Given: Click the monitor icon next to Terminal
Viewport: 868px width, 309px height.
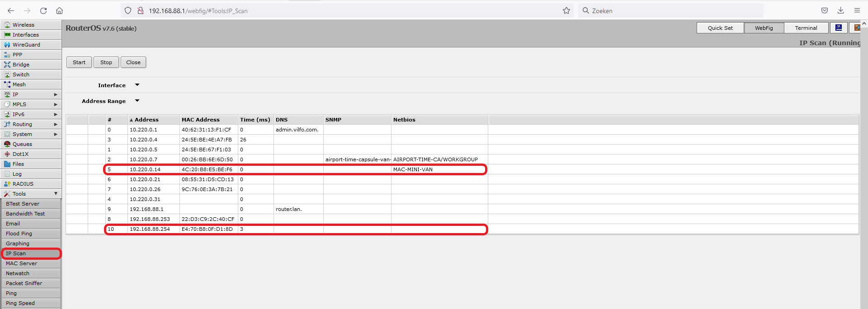Looking at the screenshot, I should click(839, 28).
